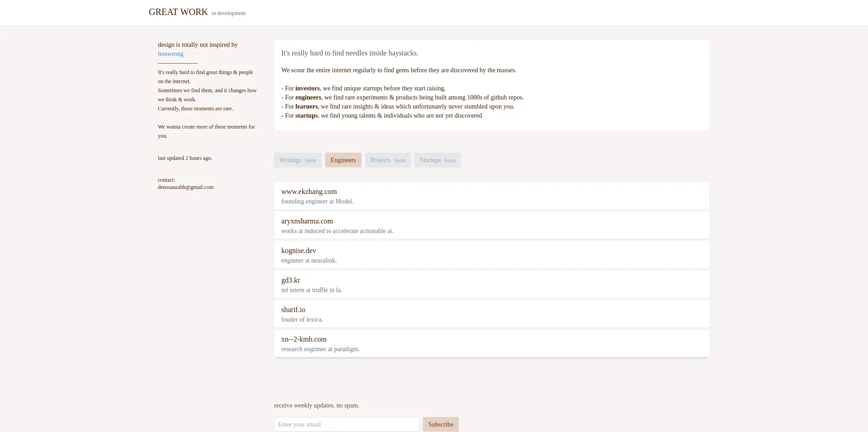The image size is (868, 432).
Task: Click 'receive weekly updates. no spam.' text
Action: tap(316, 405)
